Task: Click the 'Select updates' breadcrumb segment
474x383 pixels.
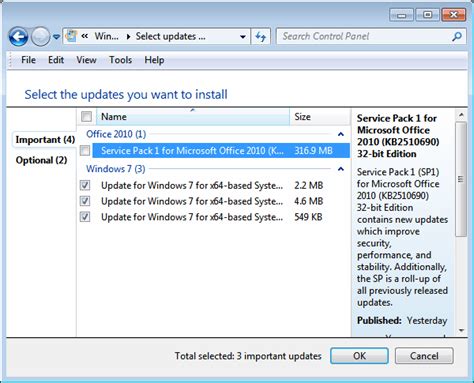Action: (x=170, y=36)
